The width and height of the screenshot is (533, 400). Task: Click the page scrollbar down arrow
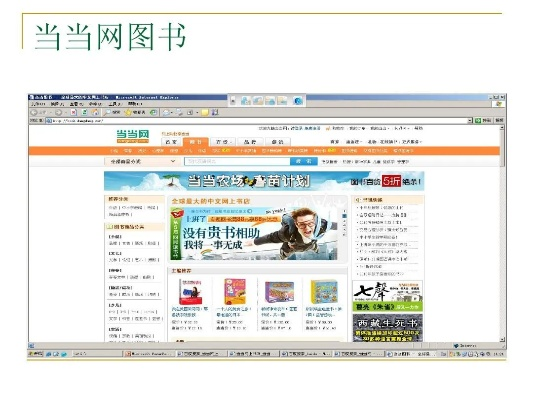coord(502,340)
